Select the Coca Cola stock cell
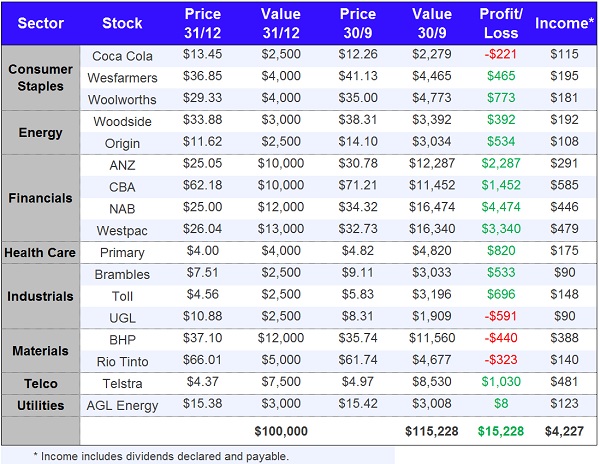 pos(121,55)
